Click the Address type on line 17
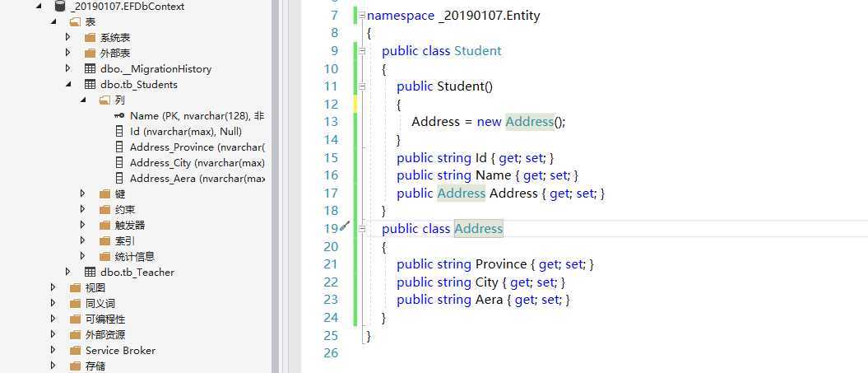This screenshot has width=868, height=373. [461, 193]
